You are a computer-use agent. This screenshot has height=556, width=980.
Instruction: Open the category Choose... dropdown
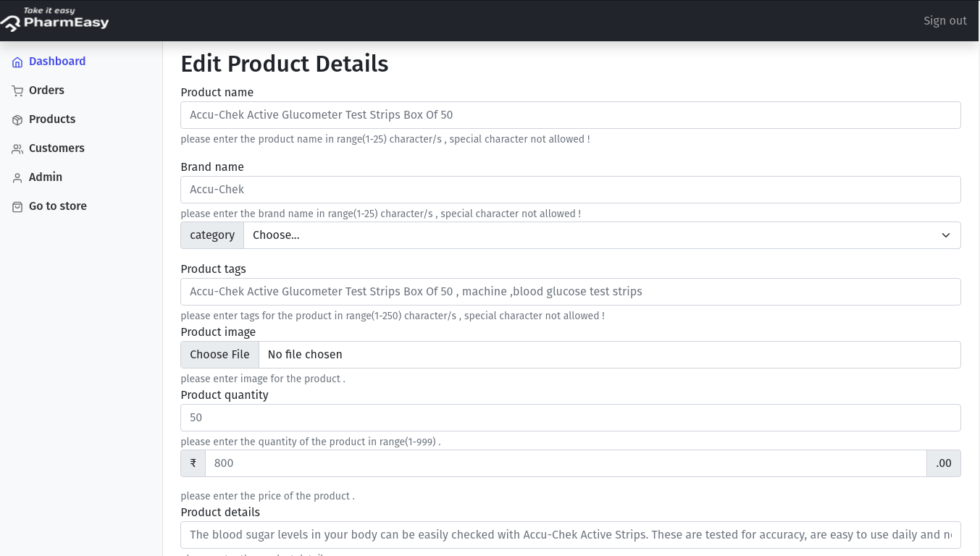pos(601,235)
